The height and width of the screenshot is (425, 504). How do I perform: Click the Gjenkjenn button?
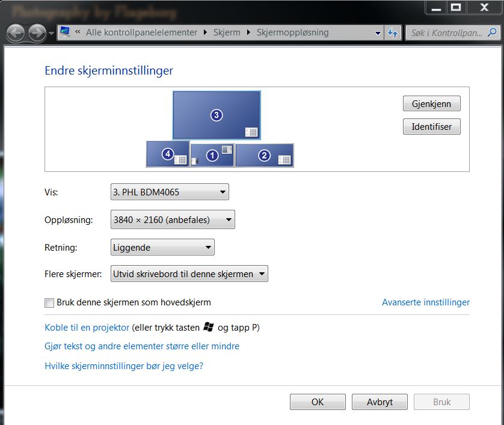(432, 104)
